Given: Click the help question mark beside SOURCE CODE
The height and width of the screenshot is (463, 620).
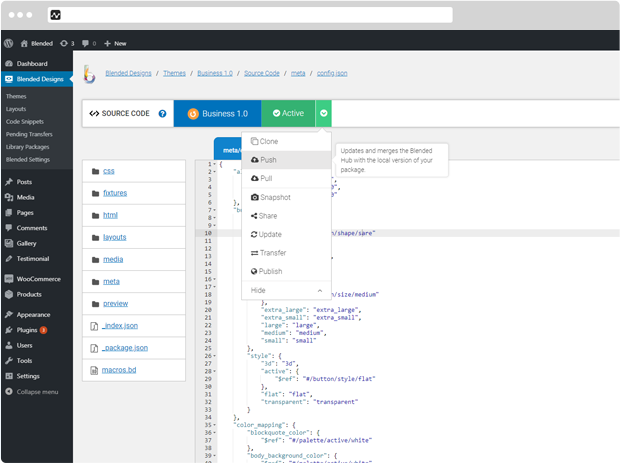Looking at the screenshot, I should point(162,114).
